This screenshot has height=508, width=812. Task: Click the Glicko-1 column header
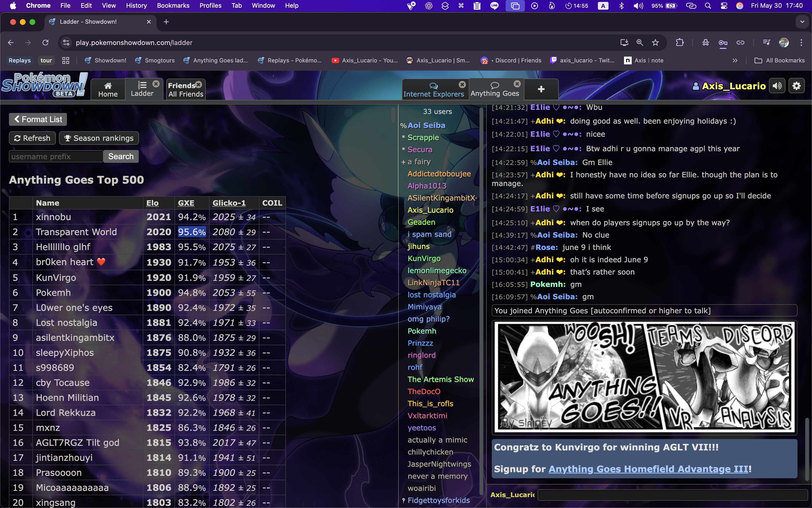coord(229,203)
